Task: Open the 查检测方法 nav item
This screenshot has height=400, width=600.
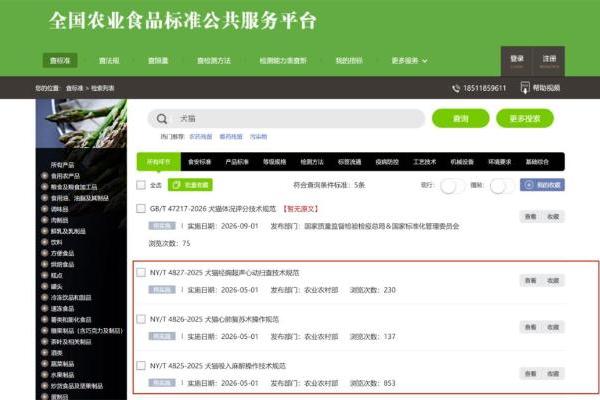Action: pyautogui.click(x=214, y=60)
